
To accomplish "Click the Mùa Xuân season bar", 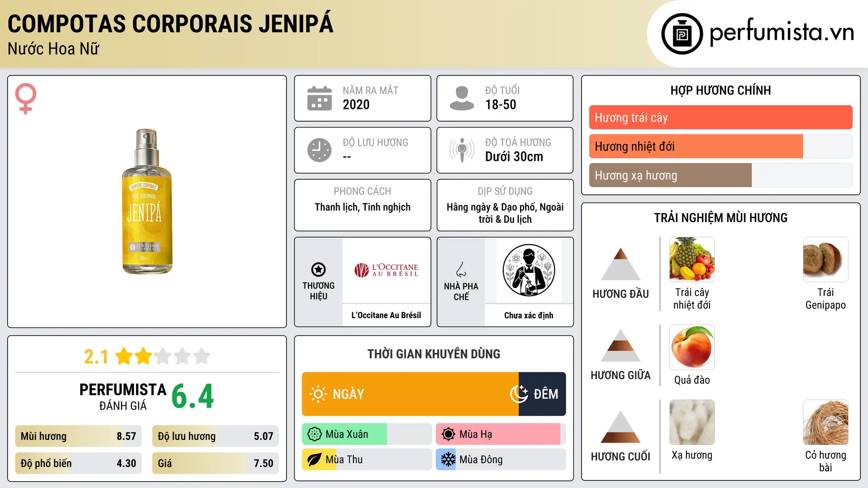I will pos(367,434).
